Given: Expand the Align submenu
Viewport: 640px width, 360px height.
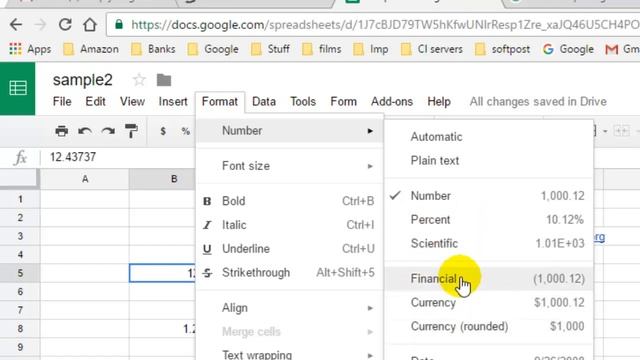Looking at the screenshot, I should click(x=289, y=308).
